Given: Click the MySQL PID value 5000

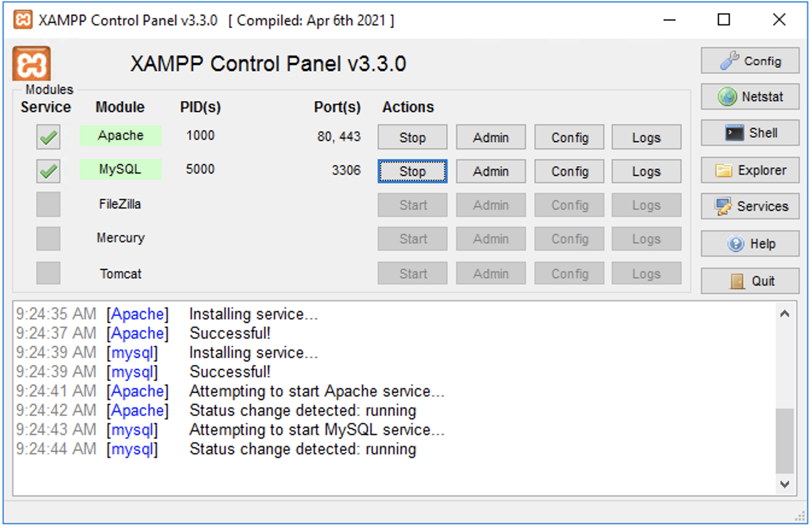Looking at the screenshot, I should (200, 169).
